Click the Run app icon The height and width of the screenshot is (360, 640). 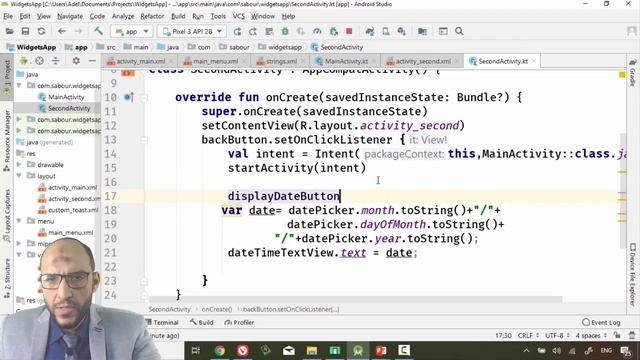[x=237, y=31]
